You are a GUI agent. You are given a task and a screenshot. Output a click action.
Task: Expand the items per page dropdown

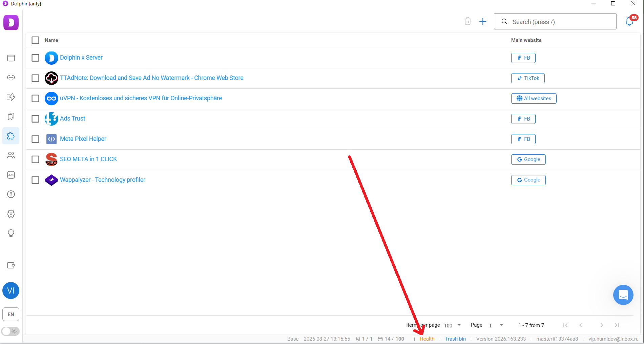tap(453, 325)
